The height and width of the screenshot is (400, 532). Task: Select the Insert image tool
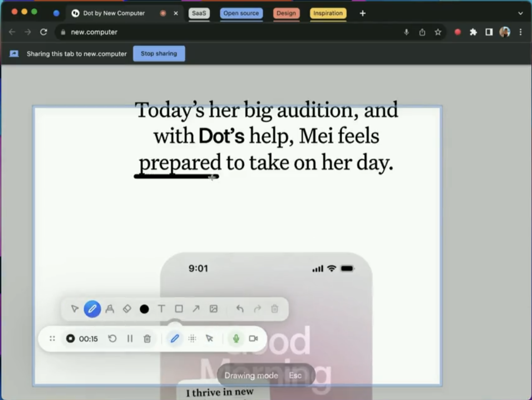[x=213, y=309]
